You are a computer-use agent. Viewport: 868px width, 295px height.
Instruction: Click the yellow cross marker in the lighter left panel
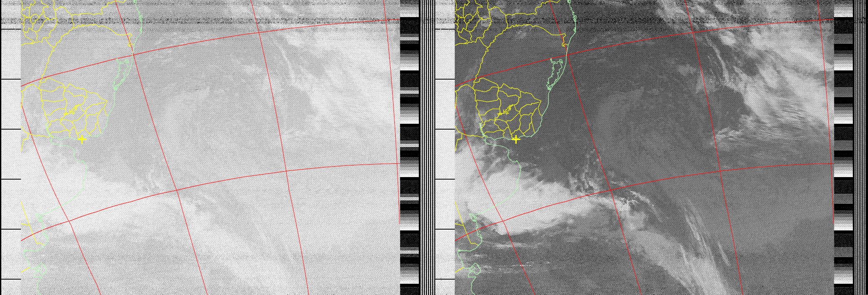[x=82, y=140]
